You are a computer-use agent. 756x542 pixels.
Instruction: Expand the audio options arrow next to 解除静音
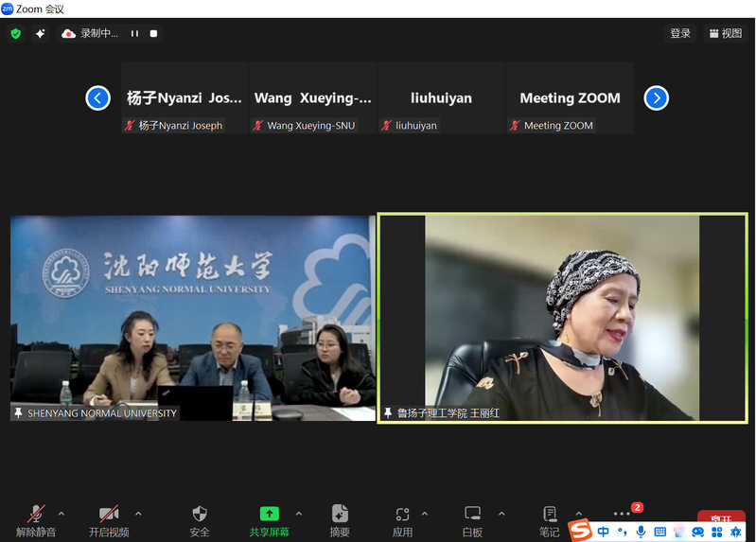(62, 514)
